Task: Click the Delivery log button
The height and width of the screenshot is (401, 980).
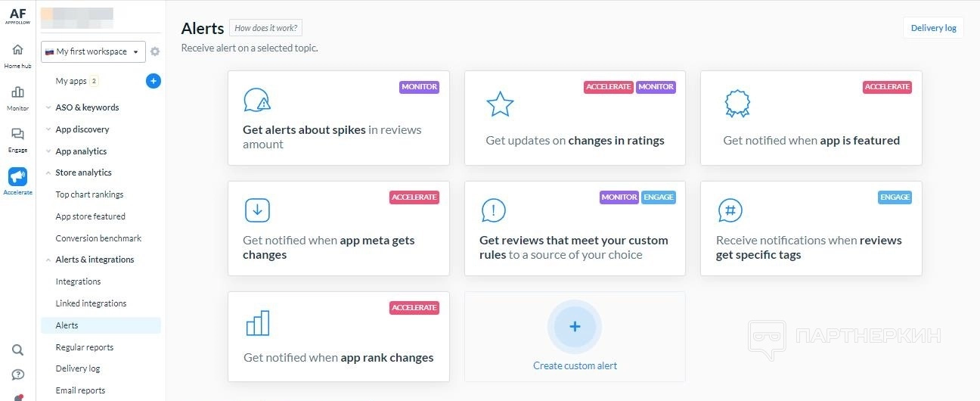Action: pos(933,28)
